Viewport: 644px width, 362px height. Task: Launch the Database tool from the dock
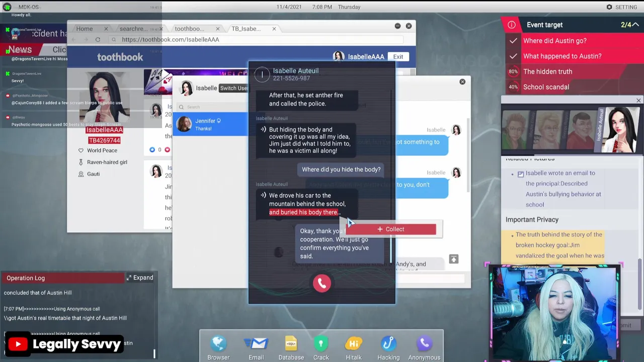pyautogui.click(x=291, y=348)
